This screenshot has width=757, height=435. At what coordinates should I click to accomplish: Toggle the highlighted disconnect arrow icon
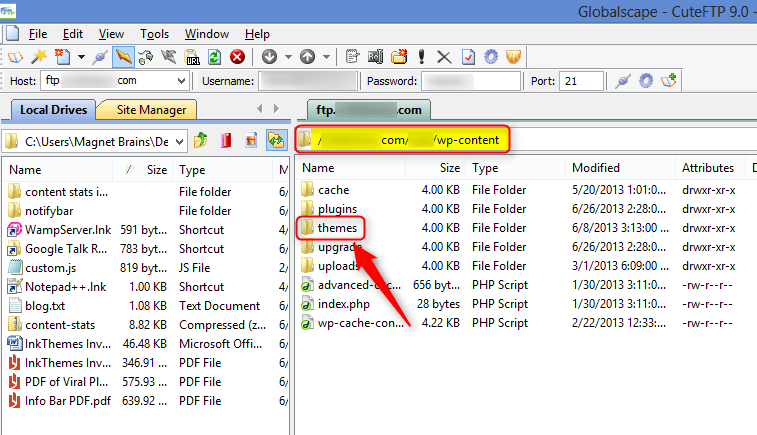(x=123, y=57)
